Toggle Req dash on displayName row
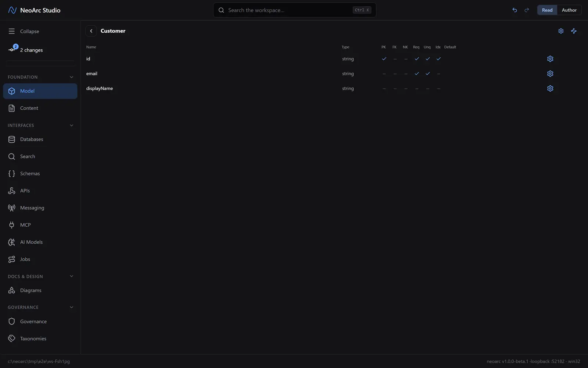Viewport: 588px width, 368px height. pos(417,88)
